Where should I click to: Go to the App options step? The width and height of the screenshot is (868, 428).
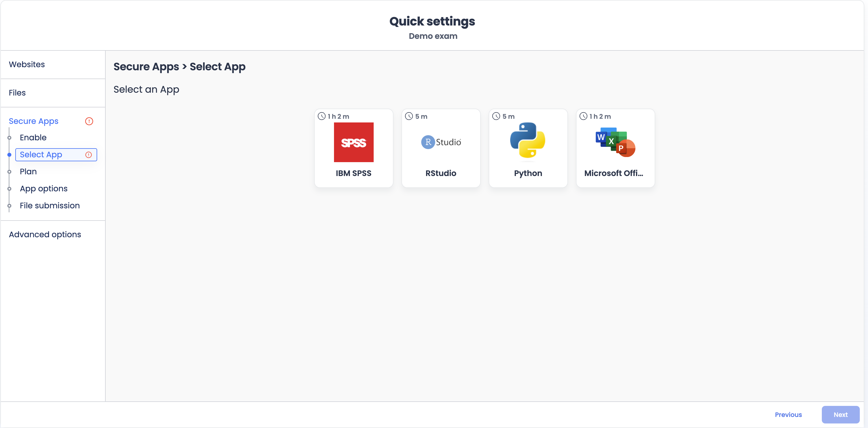pyautogui.click(x=43, y=189)
